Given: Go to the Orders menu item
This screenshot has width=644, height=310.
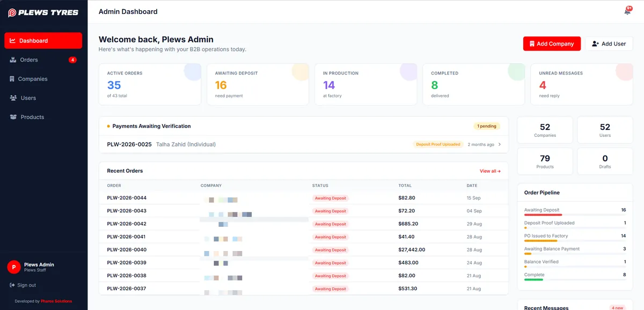Looking at the screenshot, I should 43,60.
